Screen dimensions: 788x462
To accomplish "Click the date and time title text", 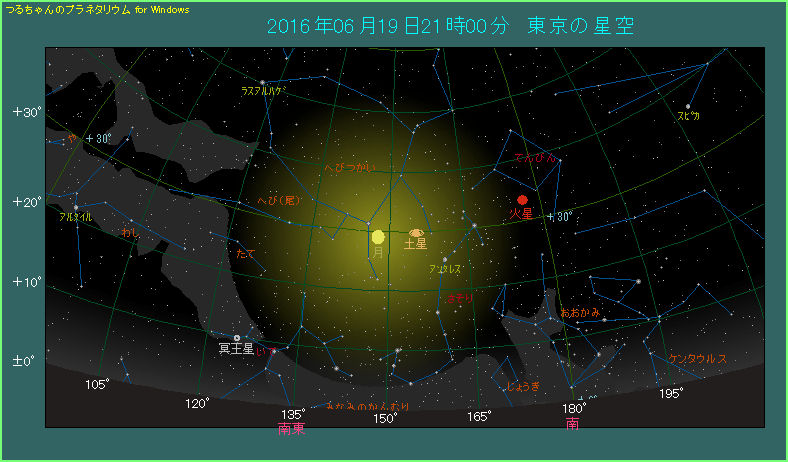I will [x=452, y=25].
